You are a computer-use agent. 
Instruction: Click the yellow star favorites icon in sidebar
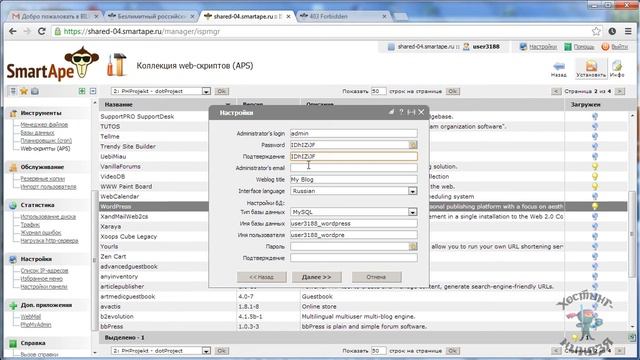(24, 91)
